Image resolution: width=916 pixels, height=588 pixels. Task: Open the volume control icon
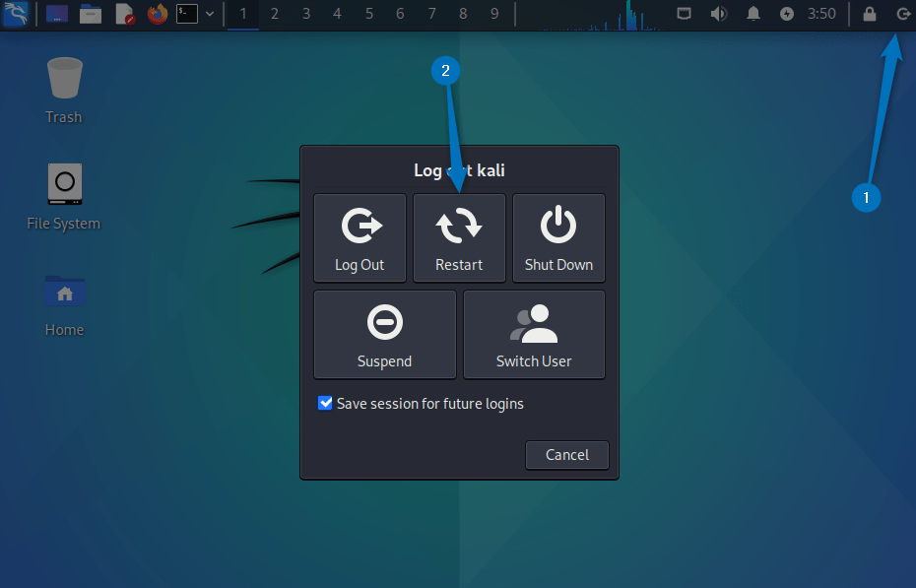pyautogui.click(x=718, y=14)
